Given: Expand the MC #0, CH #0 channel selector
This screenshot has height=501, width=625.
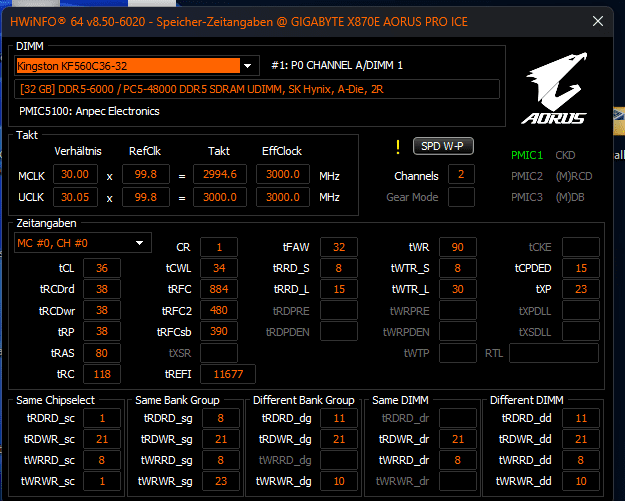Looking at the screenshot, I should click(83, 243).
